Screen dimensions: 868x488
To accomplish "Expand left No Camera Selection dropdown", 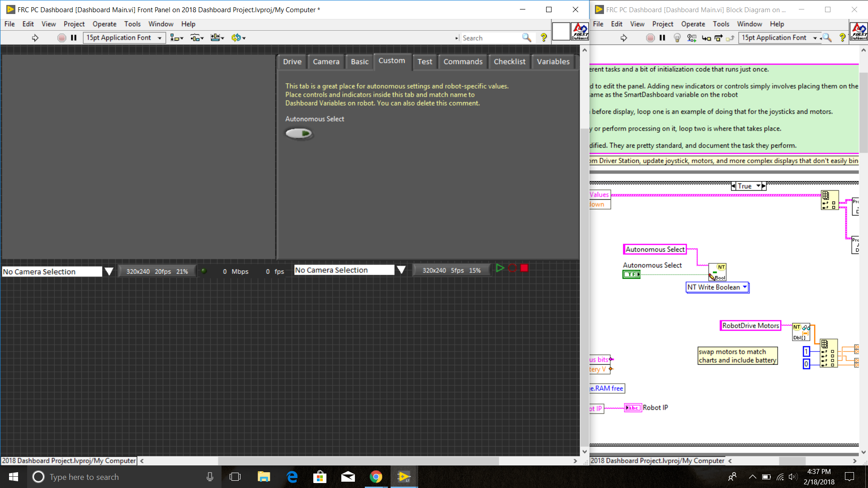I will point(109,272).
